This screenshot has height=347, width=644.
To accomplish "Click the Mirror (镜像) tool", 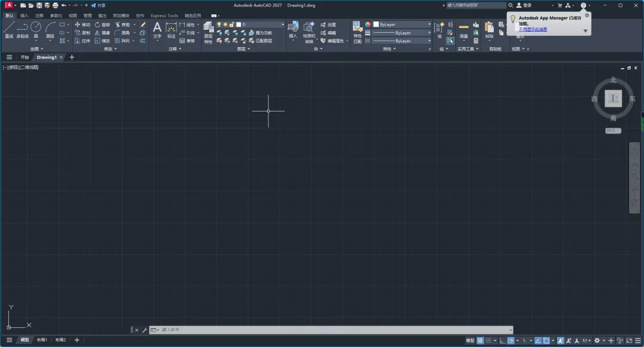I will (103, 33).
